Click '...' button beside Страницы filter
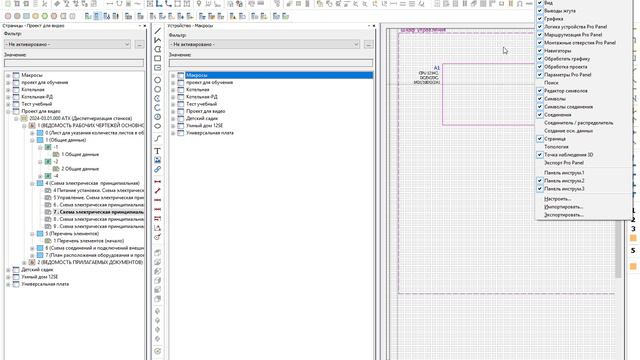Image resolution: width=640 pixels, height=360 pixels. [139, 44]
